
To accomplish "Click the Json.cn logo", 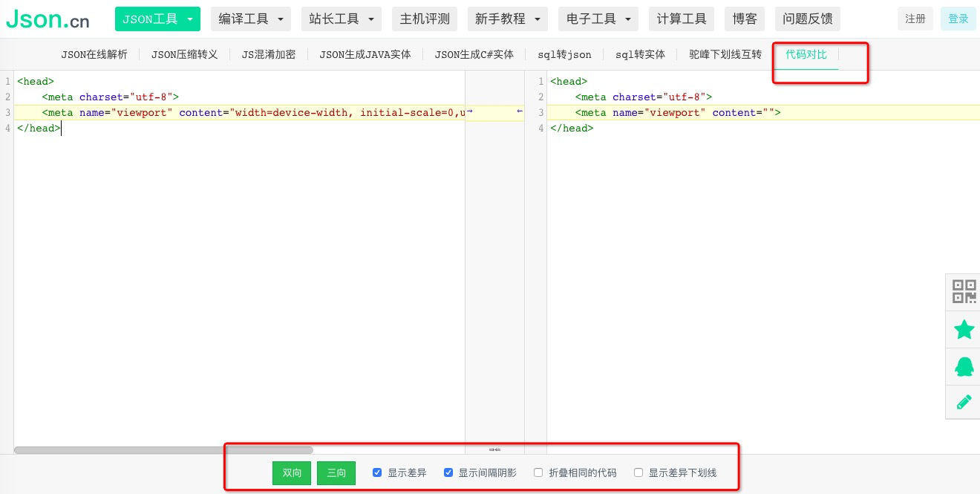I will (48, 19).
